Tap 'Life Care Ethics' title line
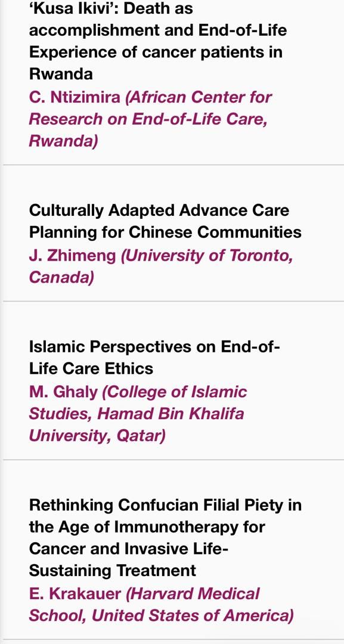The image size is (344, 644). [91, 369]
